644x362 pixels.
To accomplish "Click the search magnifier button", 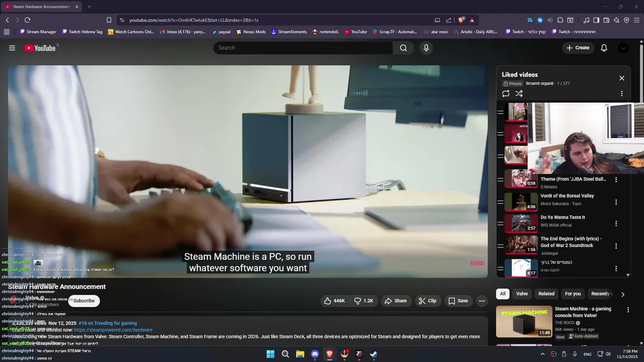I will click(404, 48).
